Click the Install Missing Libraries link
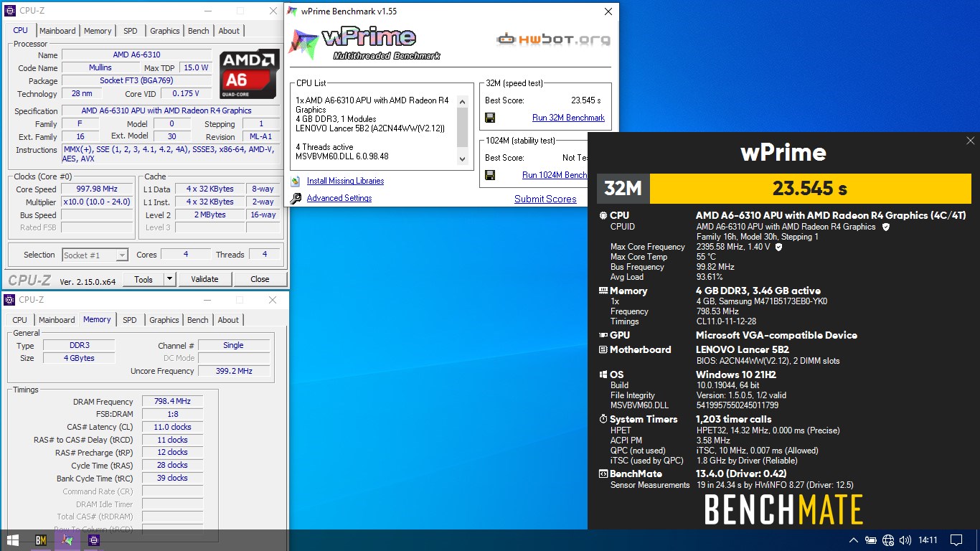 tap(345, 181)
